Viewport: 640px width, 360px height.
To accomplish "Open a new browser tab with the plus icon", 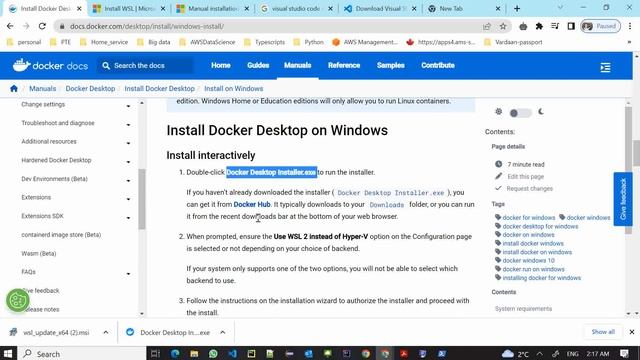I will click(x=517, y=9).
